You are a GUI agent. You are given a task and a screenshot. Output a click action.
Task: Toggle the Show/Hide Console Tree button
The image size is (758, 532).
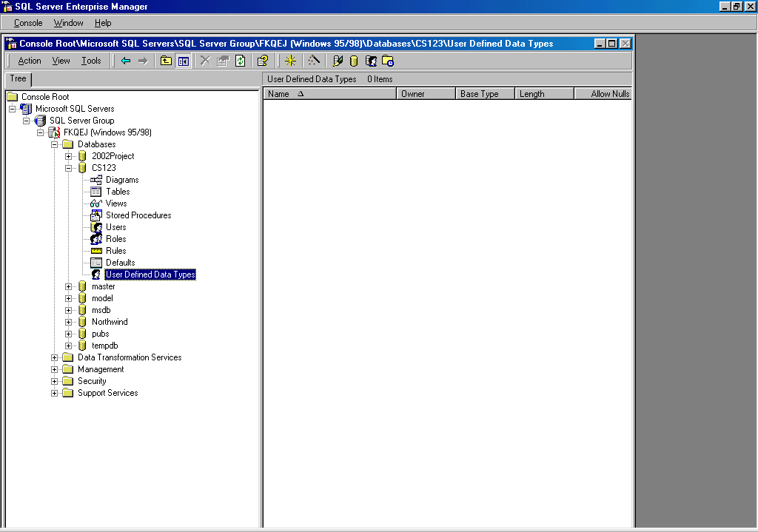(183, 61)
